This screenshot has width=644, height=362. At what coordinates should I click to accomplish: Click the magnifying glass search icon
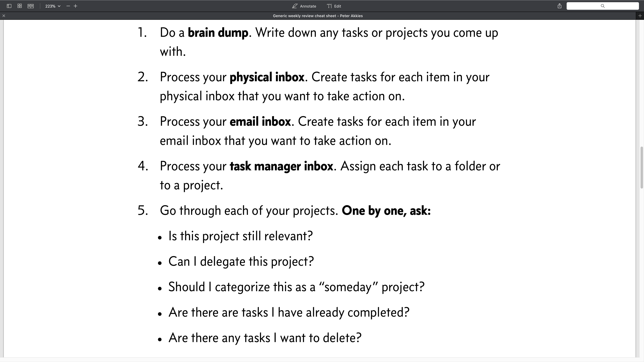coord(603,6)
